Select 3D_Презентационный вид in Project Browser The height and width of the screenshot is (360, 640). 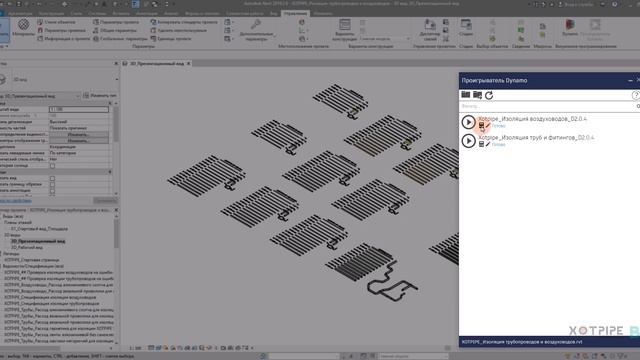coord(38,241)
